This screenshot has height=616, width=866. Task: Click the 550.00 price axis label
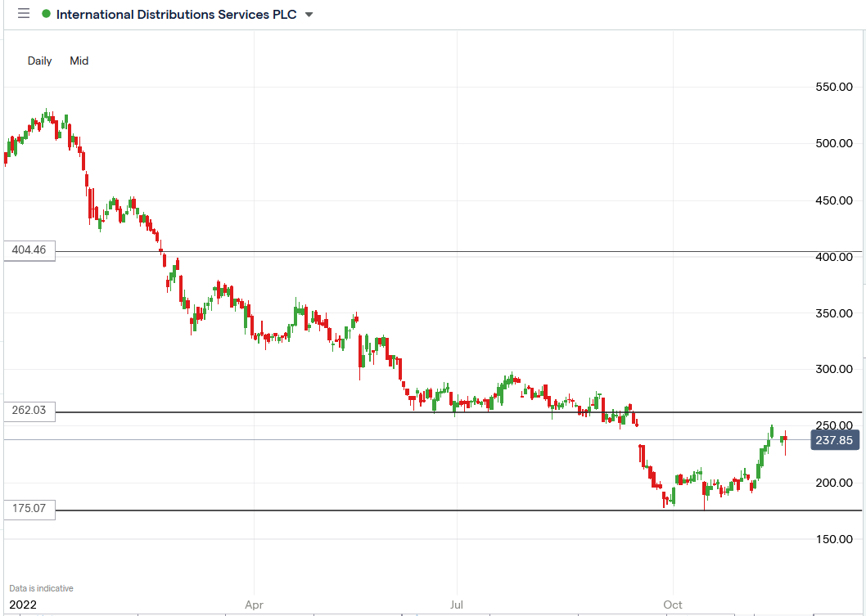(834, 87)
